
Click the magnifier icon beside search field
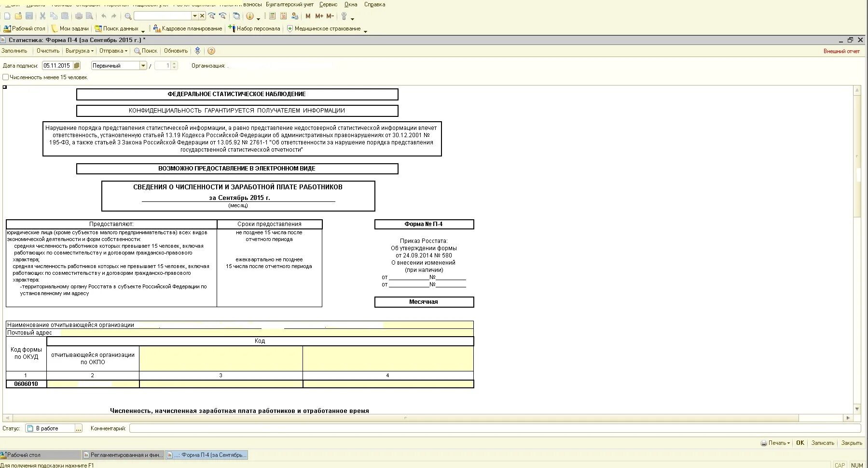pos(128,16)
